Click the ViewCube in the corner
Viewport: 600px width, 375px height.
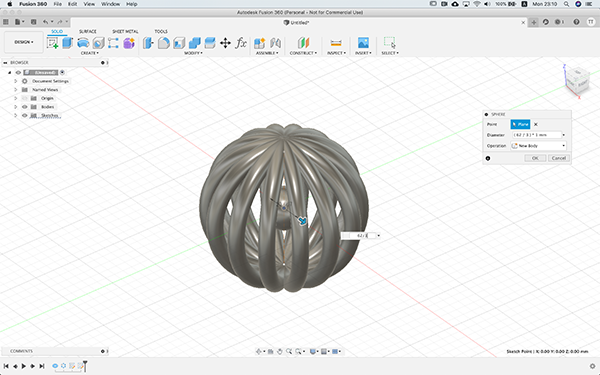(577, 80)
